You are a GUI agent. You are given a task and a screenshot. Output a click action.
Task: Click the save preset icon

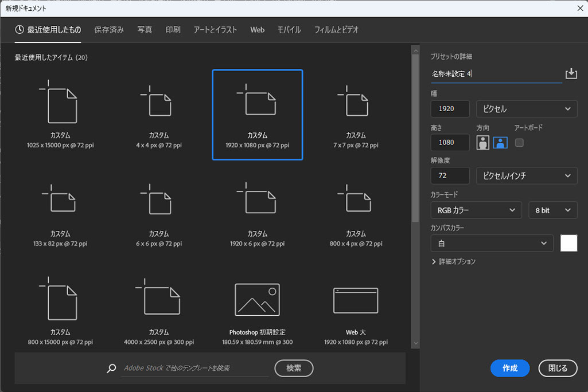571,73
